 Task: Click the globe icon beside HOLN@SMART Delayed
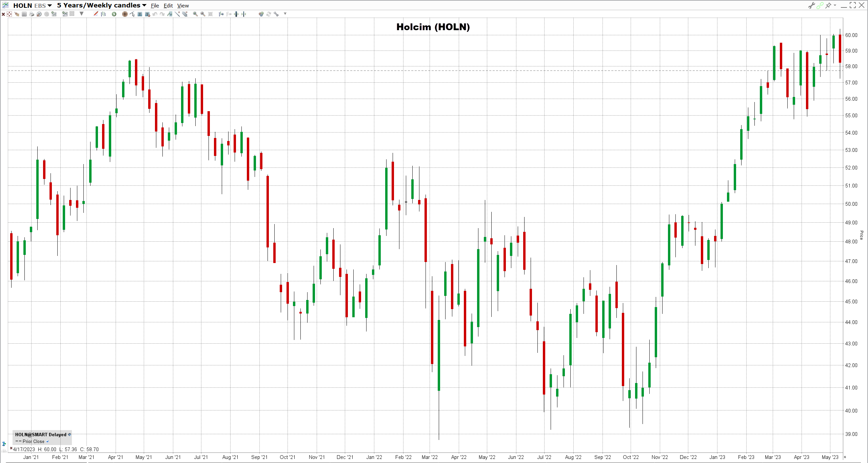70,435
